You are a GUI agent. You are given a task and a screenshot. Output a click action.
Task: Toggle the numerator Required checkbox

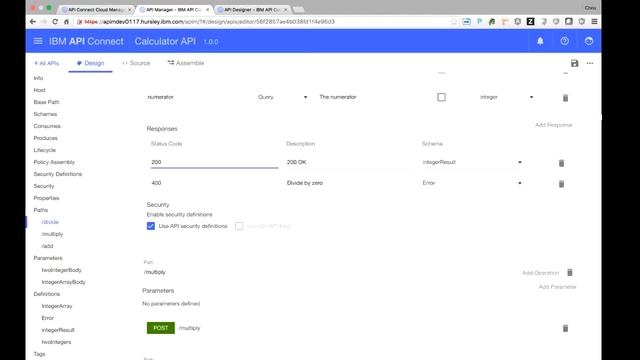[x=441, y=97]
